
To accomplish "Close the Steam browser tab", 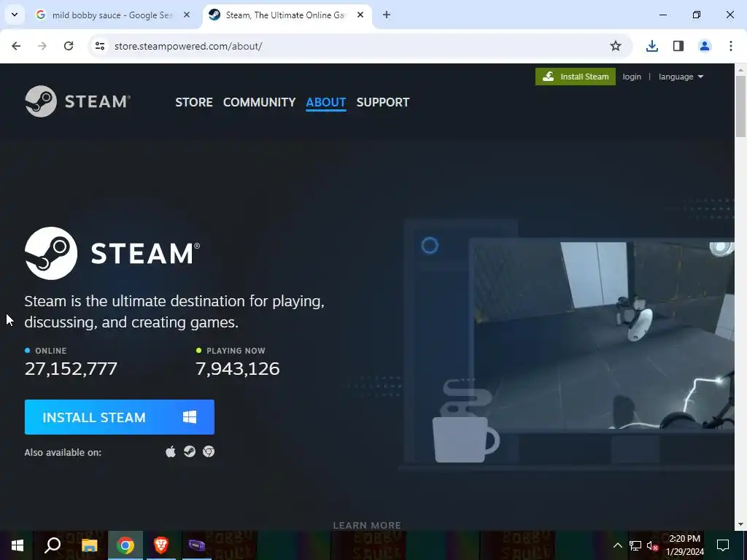I will click(x=360, y=15).
